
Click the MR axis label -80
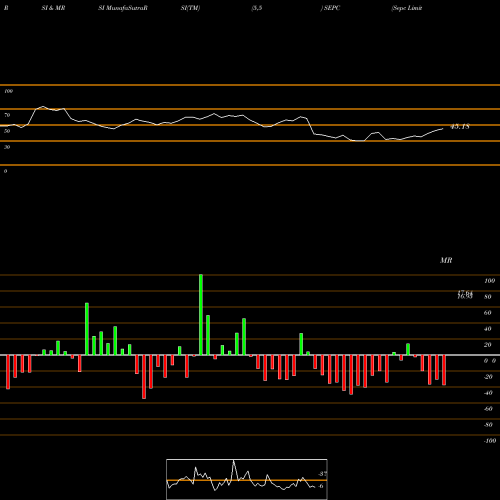pyautogui.click(x=488, y=425)
